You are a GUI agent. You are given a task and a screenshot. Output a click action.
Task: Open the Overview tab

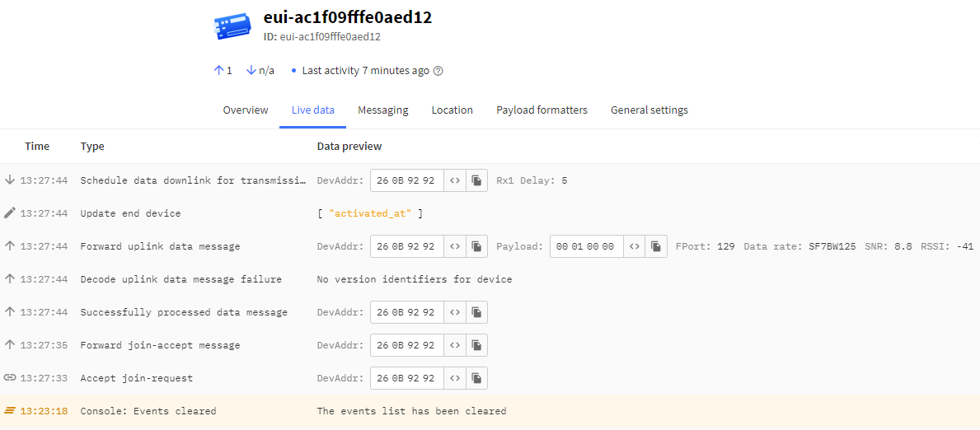246,110
